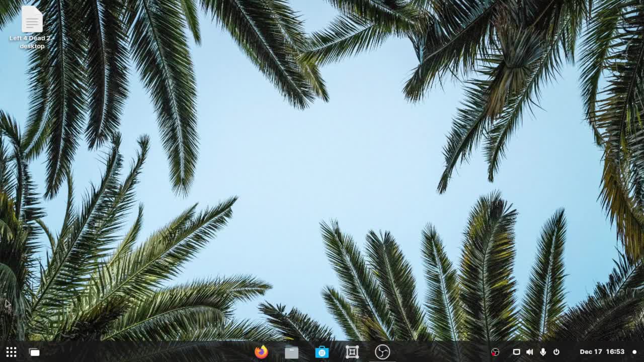
Task: Open the power menu icon
Action: point(556,352)
